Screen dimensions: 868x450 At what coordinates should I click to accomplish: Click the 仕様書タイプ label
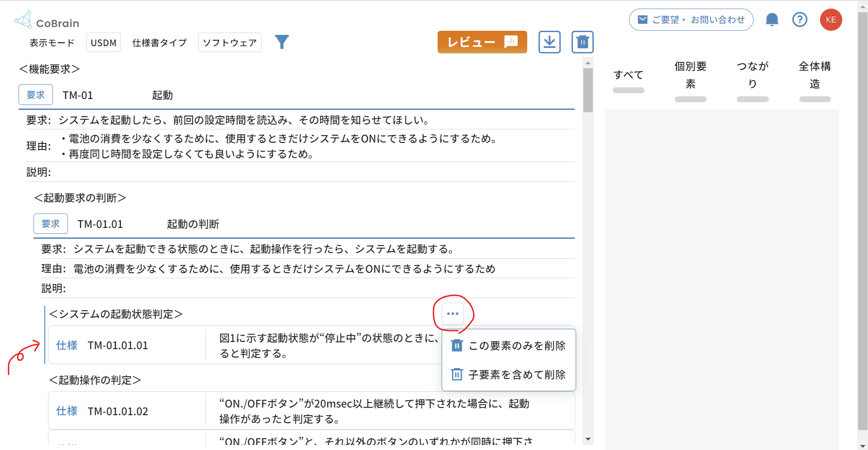[159, 43]
